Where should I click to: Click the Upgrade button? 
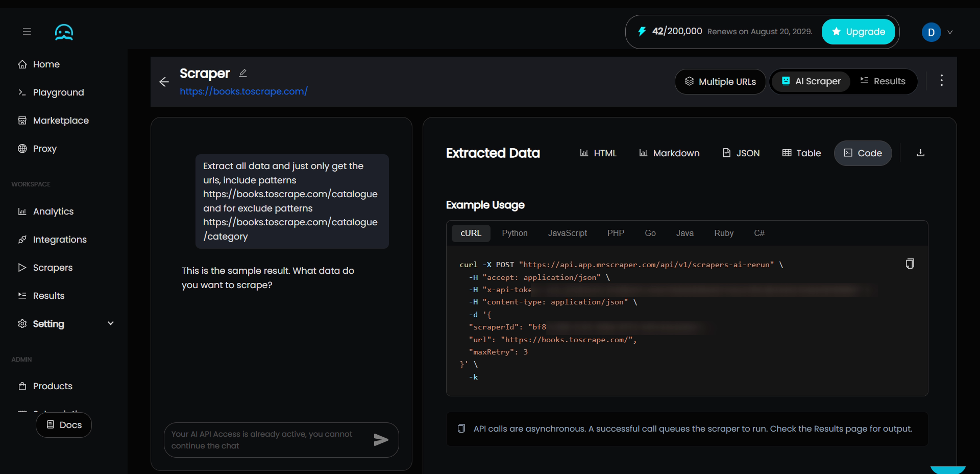pyautogui.click(x=858, y=32)
